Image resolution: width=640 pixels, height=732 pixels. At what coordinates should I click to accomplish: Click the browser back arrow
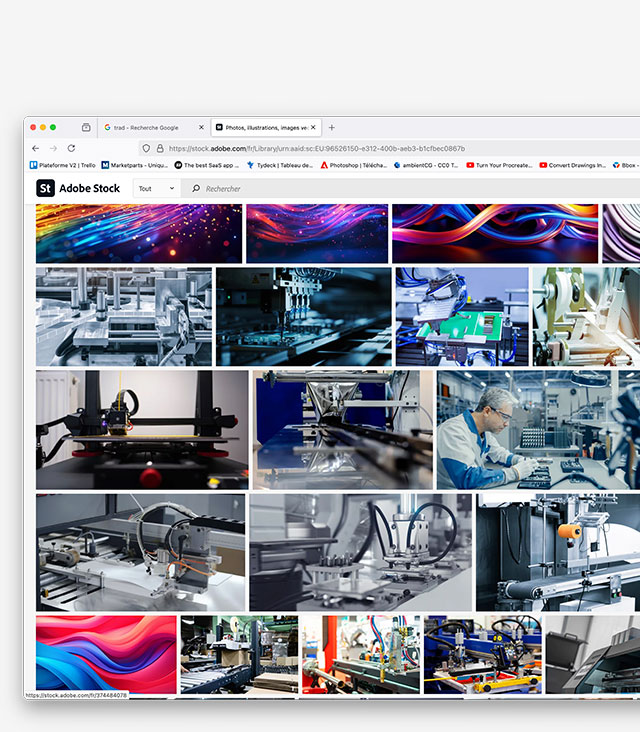click(35, 148)
